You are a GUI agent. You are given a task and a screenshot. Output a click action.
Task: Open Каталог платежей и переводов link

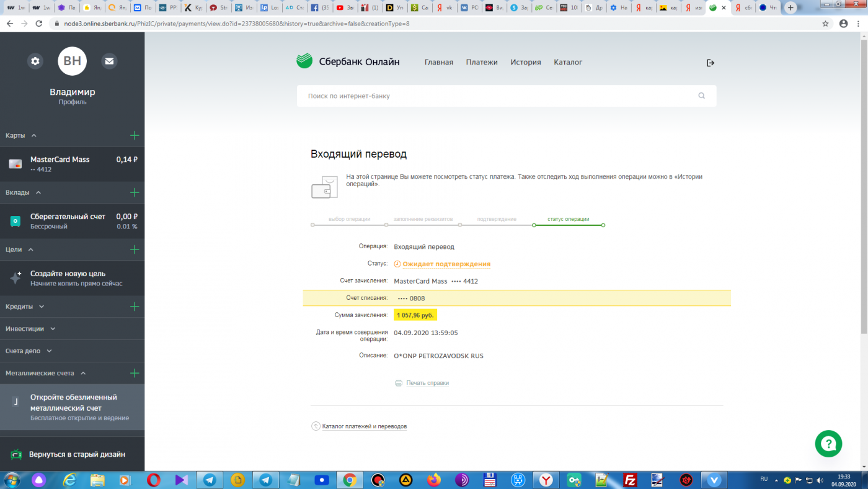pyautogui.click(x=365, y=426)
